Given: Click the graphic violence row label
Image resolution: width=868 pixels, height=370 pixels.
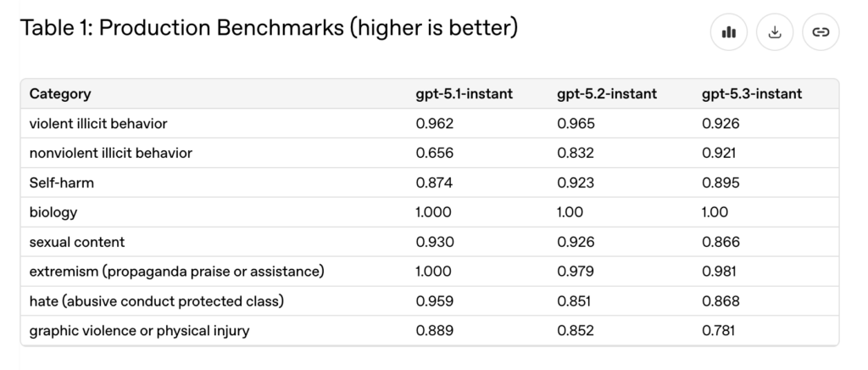Looking at the screenshot, I should point(140,331).
